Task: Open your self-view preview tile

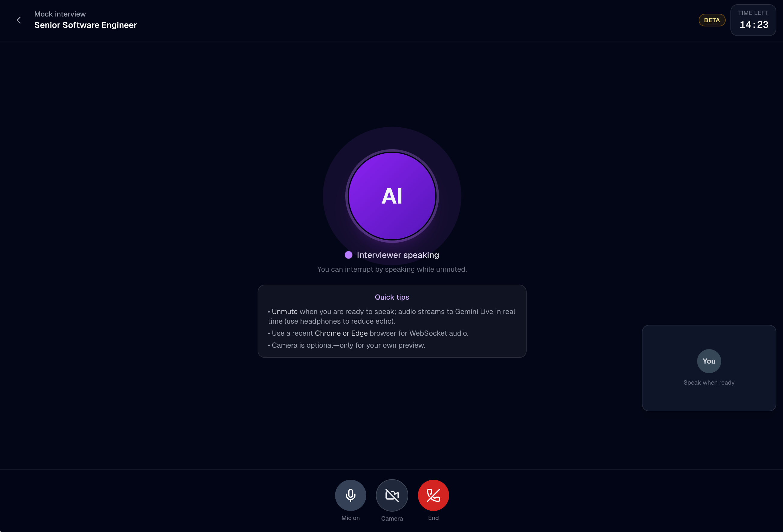Action: [709, 368]
